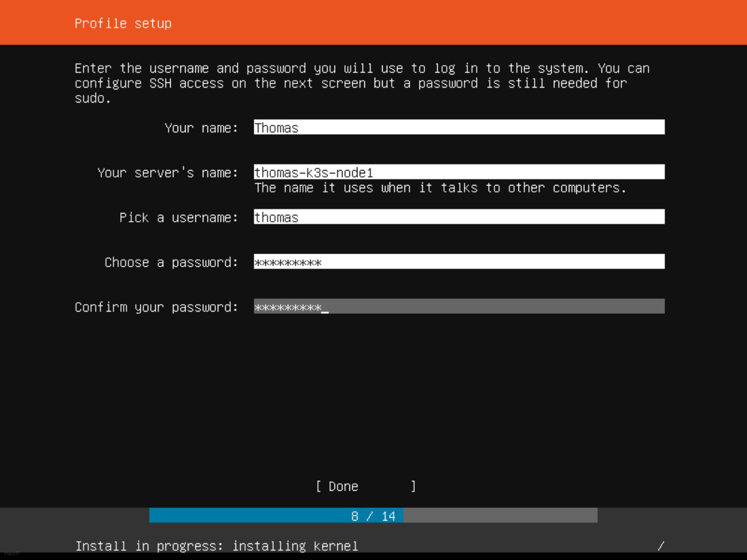747x560 pixels.
Task: Click the "Install in progress: installing kernel" status text
Action: (216, 546)
